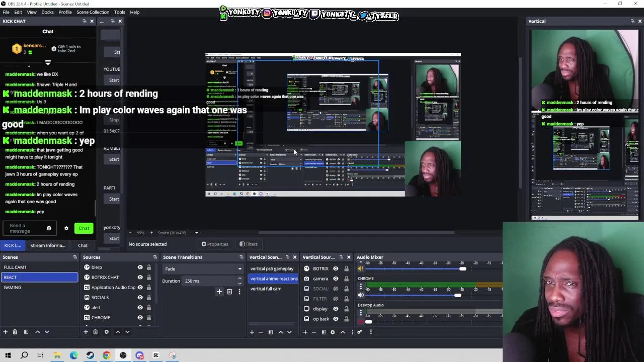This screenshot has height=362, width=644.
Task: Remove selected source using Sources trash icon
Action: pos(95,332)
